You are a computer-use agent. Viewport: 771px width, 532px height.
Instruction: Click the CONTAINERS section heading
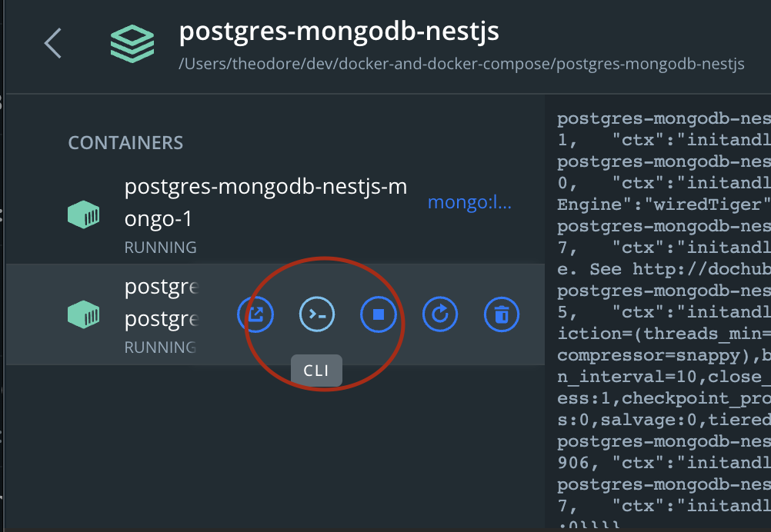point(125,143)
